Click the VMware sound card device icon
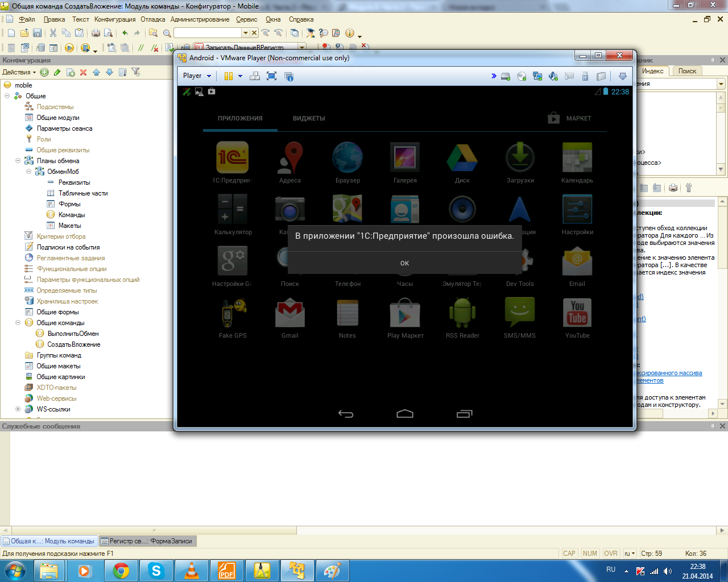The image size is (728, 582). (553, 76)
